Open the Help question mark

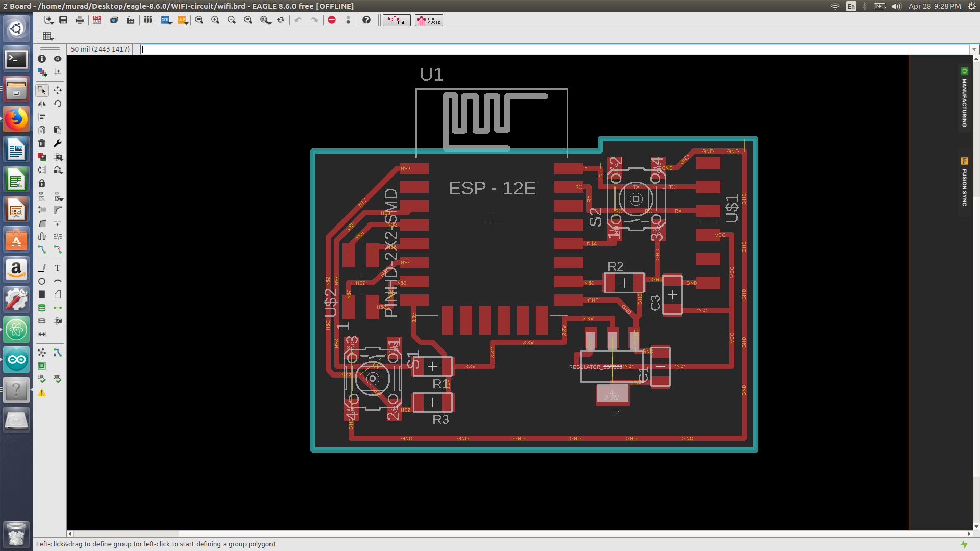(x=366, y=20)
